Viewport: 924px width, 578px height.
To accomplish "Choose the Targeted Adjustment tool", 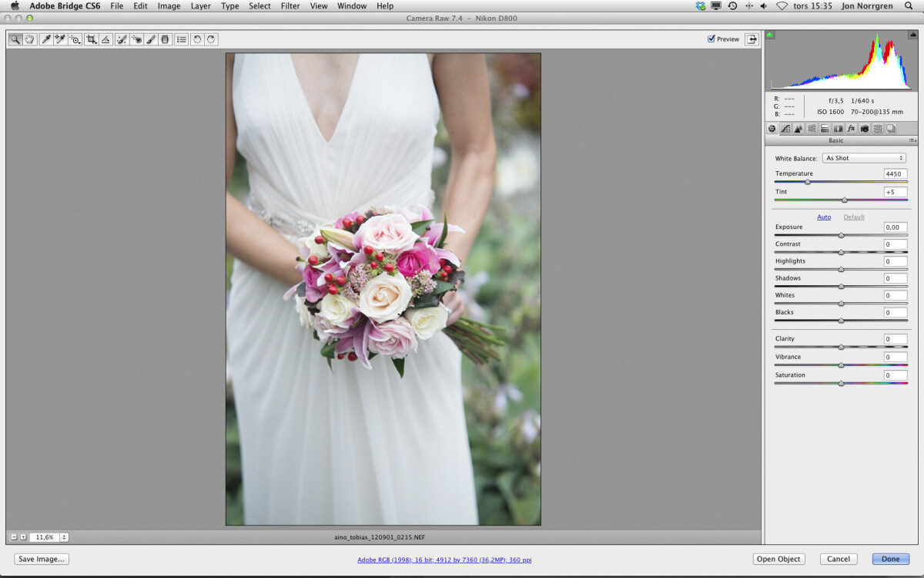I will tap(75, 39).
